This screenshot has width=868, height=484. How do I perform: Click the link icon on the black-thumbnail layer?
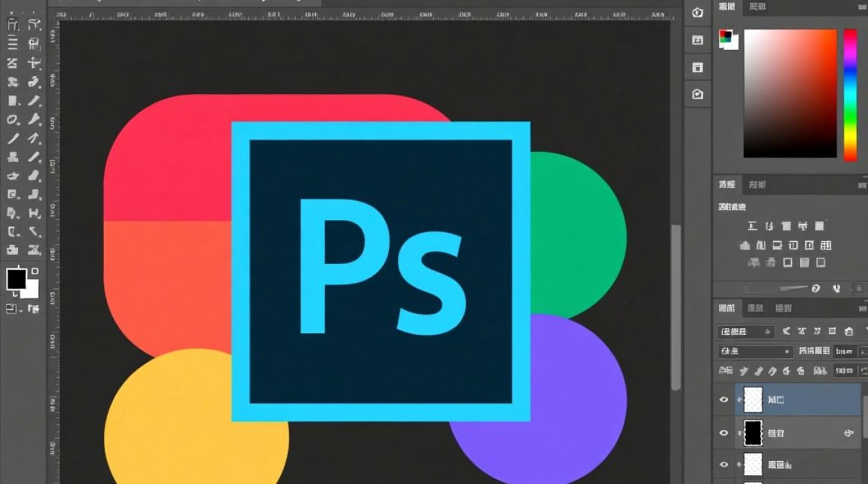point(849,434)
